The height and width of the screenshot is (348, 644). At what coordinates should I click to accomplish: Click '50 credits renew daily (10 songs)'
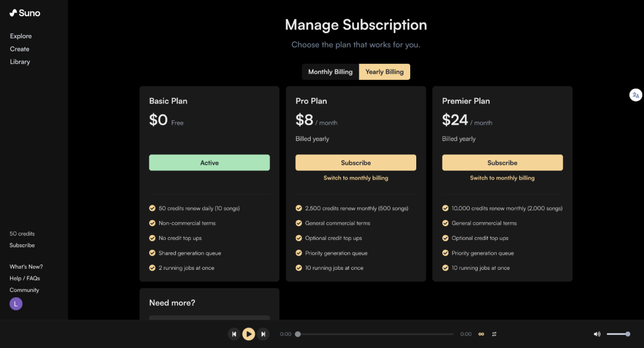point(199,208)
